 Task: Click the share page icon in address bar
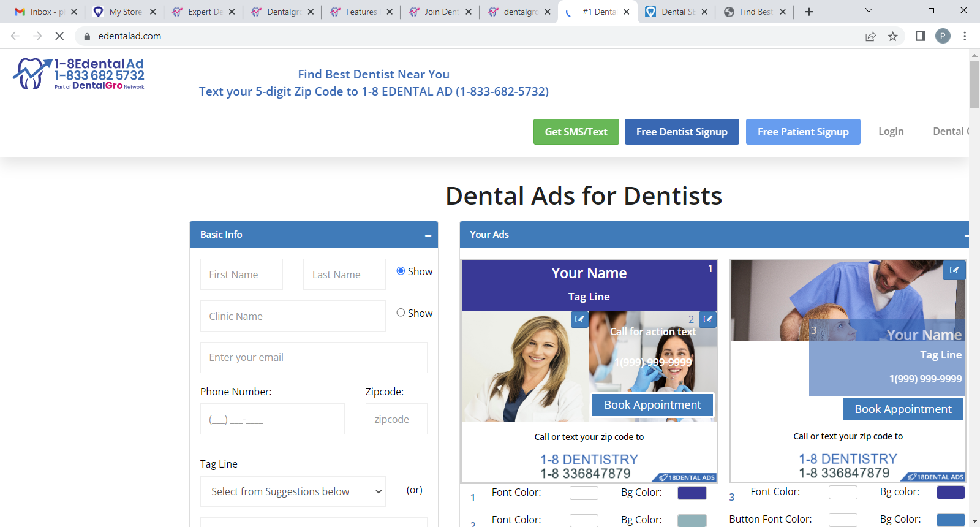(870, 36)
